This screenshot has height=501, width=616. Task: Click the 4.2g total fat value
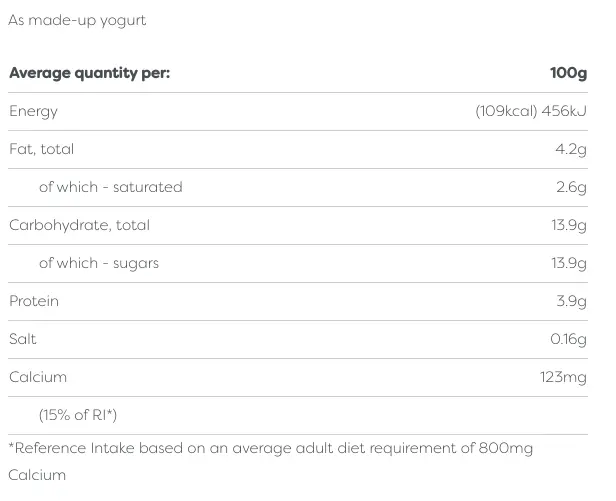[572, 149]
